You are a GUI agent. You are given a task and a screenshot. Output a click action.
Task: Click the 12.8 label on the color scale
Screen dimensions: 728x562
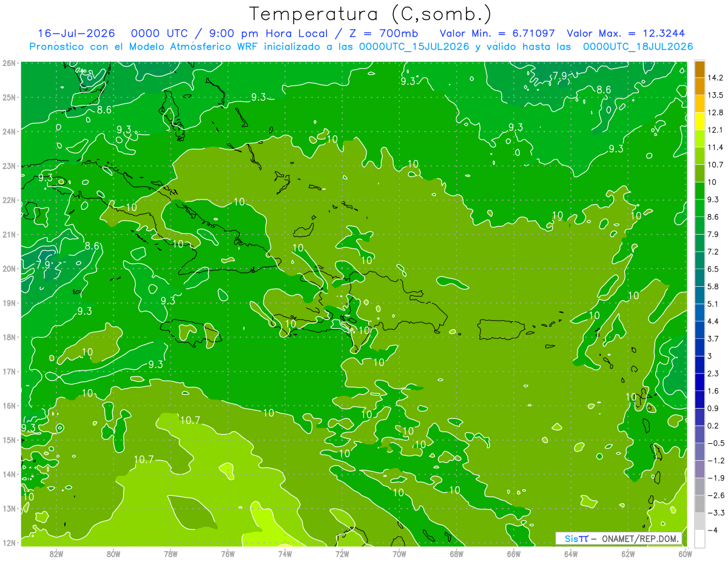(715, 112)
